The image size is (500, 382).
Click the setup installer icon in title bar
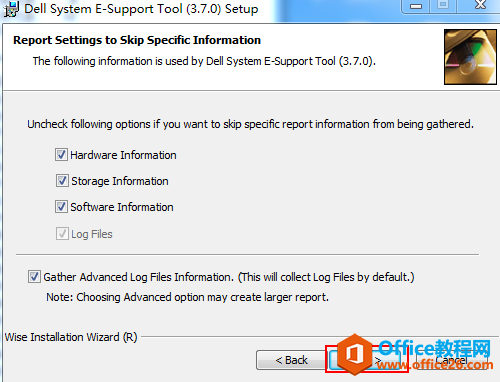[x=11, y=9]
